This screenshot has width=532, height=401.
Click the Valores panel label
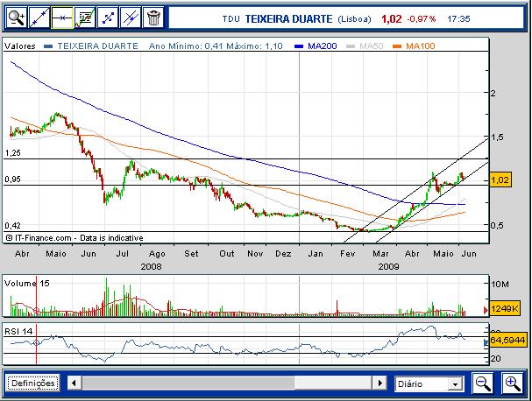(20, 46)
